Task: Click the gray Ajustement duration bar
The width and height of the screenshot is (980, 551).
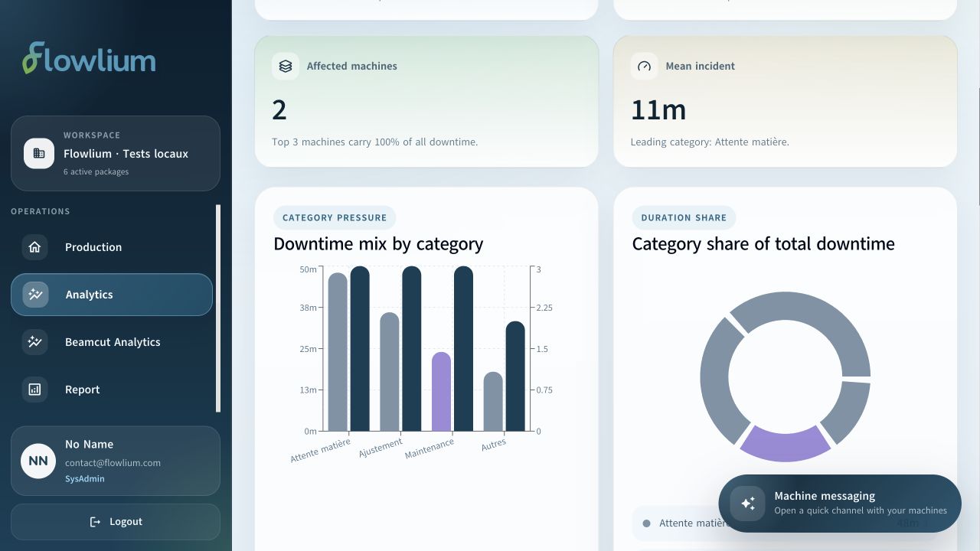Action: (x=390, y=371)
